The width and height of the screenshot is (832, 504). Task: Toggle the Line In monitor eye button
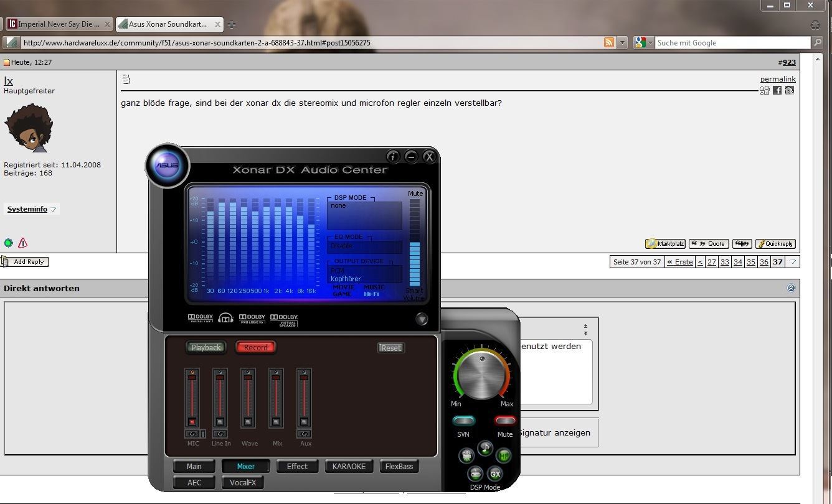(220, 434)
